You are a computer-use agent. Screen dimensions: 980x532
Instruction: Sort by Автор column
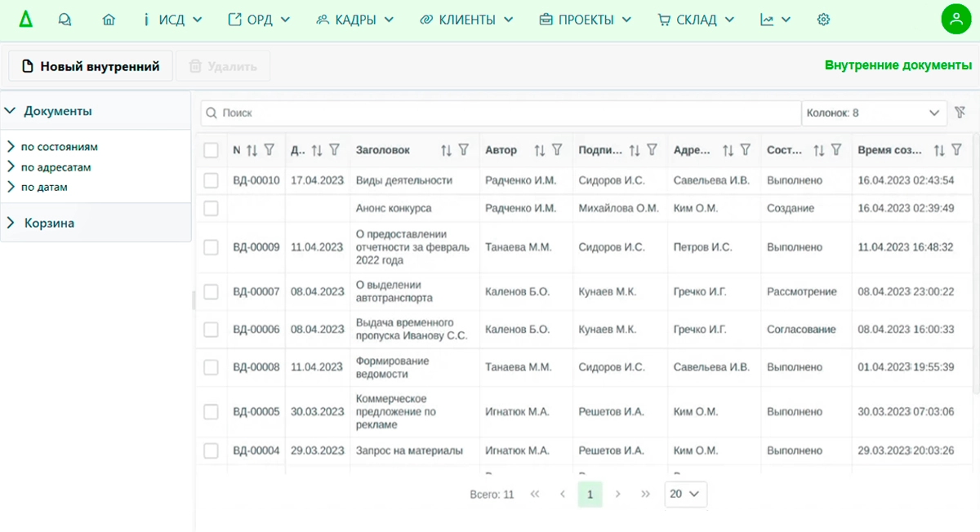pyautogui.click(x=539, y=150)
